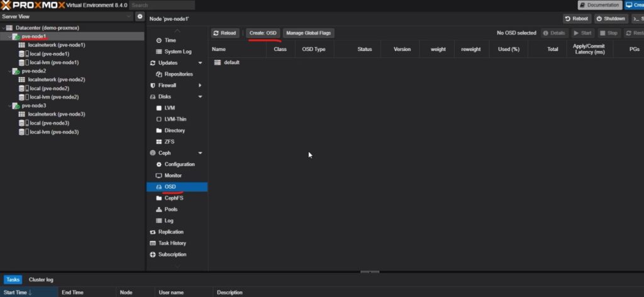Collapse the pve-node1 tree branch
Viewport: 644px width, 297px height.
tap(10, 36)
